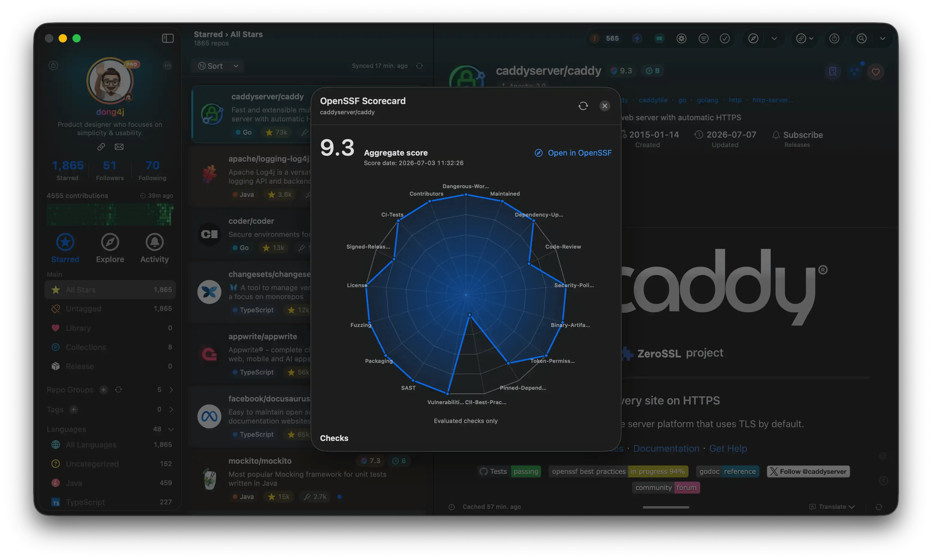This screenshot has width=932, height=560.
Task: Switch to the Explore tab
Action: (x=110, y=248)
